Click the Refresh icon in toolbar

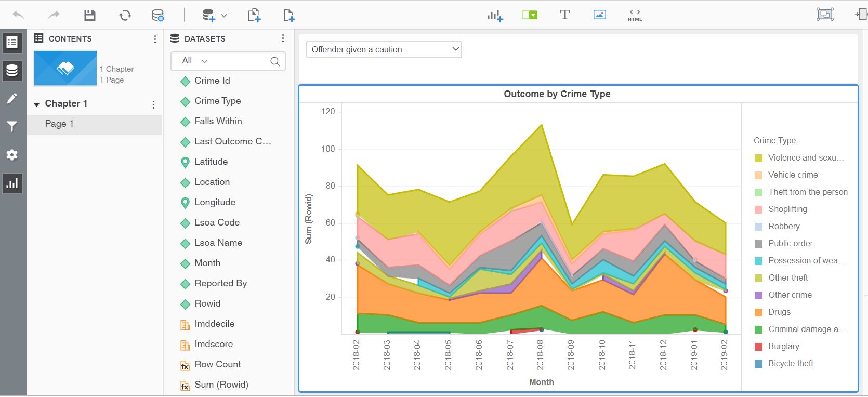[x=125, y=15]
